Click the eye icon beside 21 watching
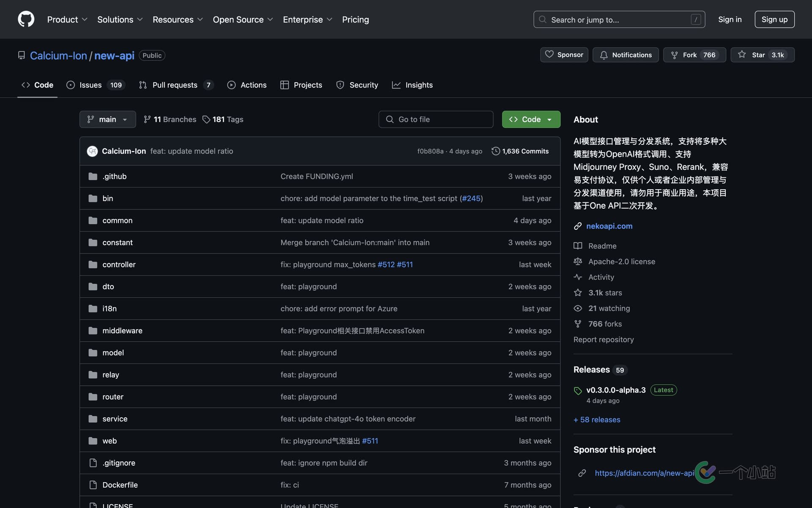The image size is (812, 508). (x=578, y=308)
